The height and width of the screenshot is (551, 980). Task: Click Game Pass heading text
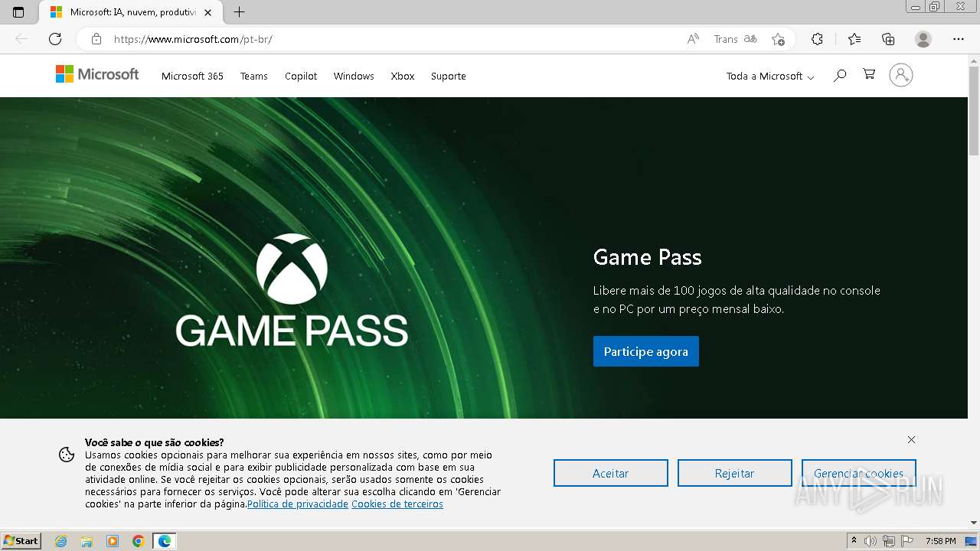coord(648,257)
